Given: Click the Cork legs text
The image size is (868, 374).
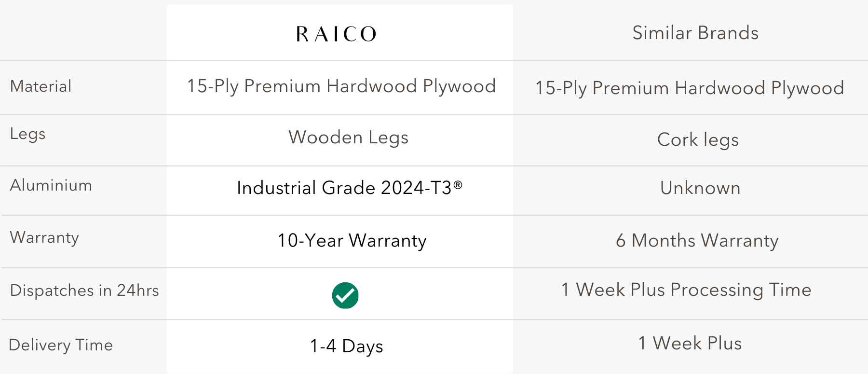Looking at the screenshot, I should [698, 140].
